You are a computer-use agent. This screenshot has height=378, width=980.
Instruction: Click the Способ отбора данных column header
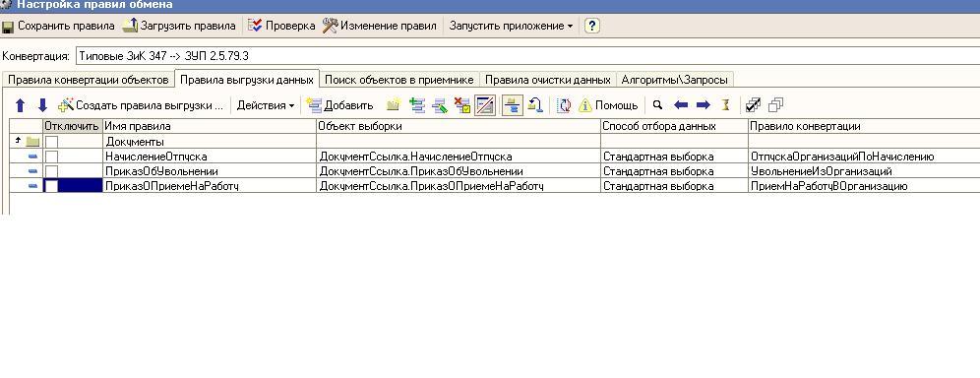[674, 126]
